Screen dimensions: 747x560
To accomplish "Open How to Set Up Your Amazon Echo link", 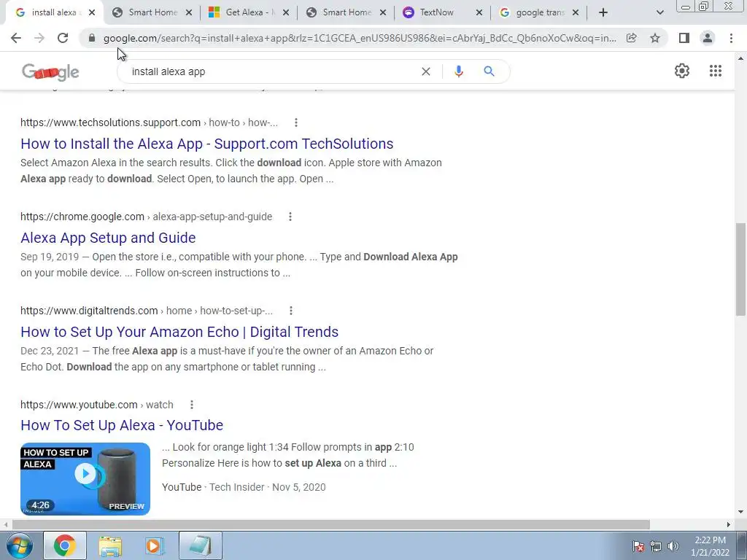I will coord(179,332).
